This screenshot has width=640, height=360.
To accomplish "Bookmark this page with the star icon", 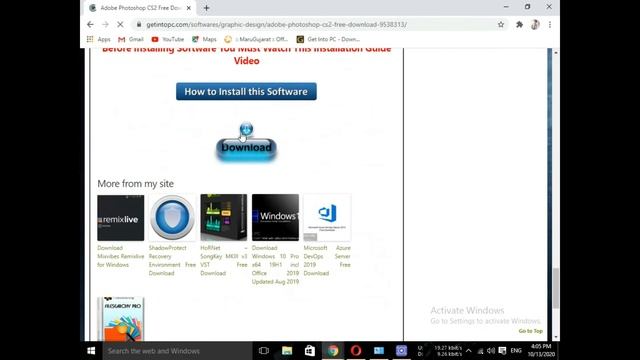I will click(x=501, y=24).
